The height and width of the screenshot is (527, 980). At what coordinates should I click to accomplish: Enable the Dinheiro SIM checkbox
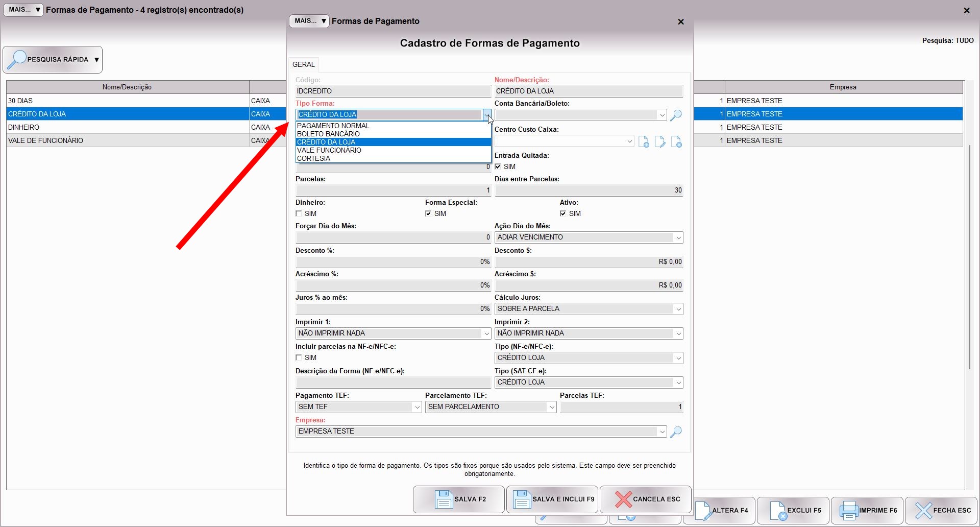click(299, 214)
